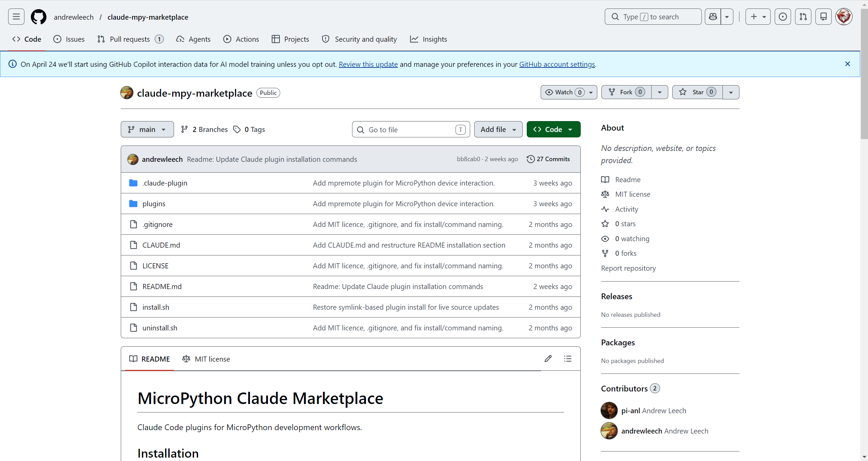
Task: Open the 'GitHub account settings' link
Action: (557, 64)
